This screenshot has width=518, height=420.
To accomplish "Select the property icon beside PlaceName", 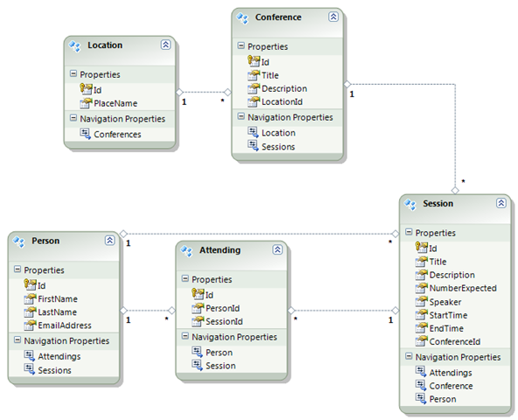I will click(86, 103).
